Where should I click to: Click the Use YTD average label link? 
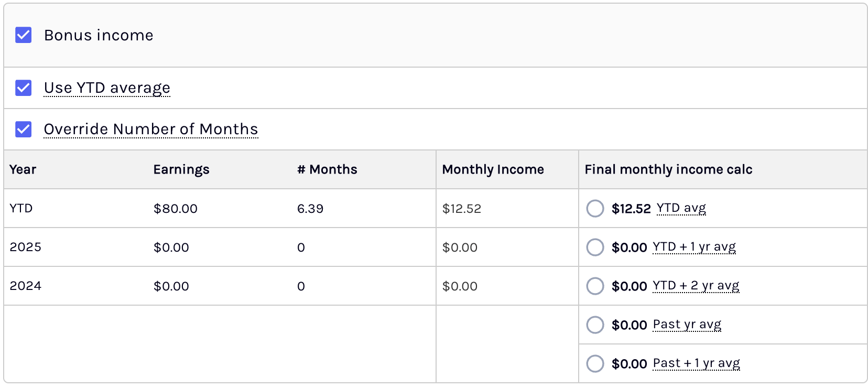(x=107, y=88)
